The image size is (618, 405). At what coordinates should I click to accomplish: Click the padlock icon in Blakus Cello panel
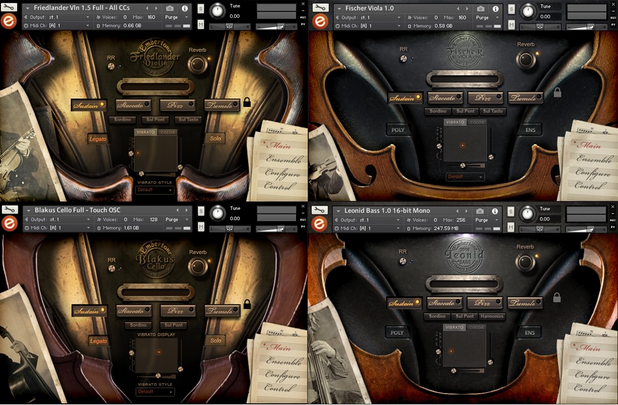point(247,304)
